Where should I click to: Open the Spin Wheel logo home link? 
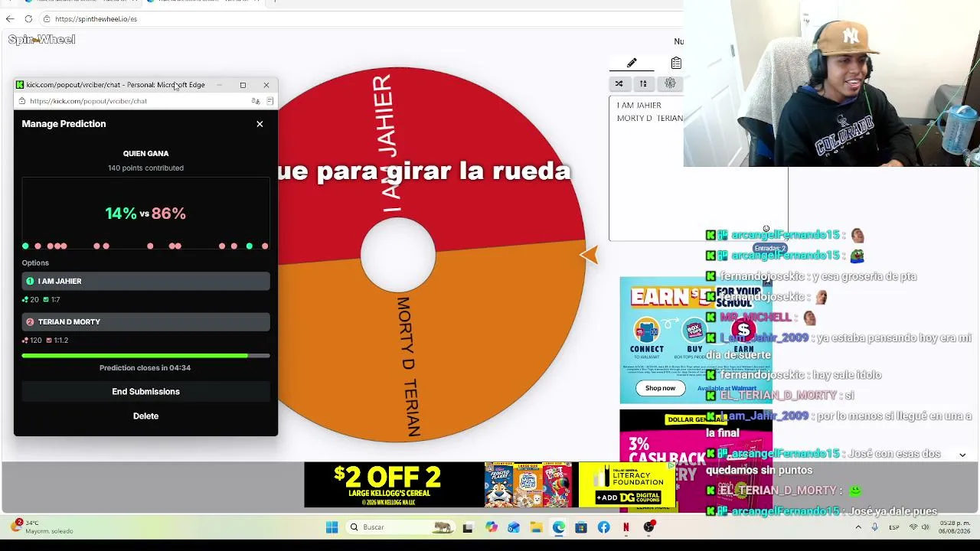[41, 40]
